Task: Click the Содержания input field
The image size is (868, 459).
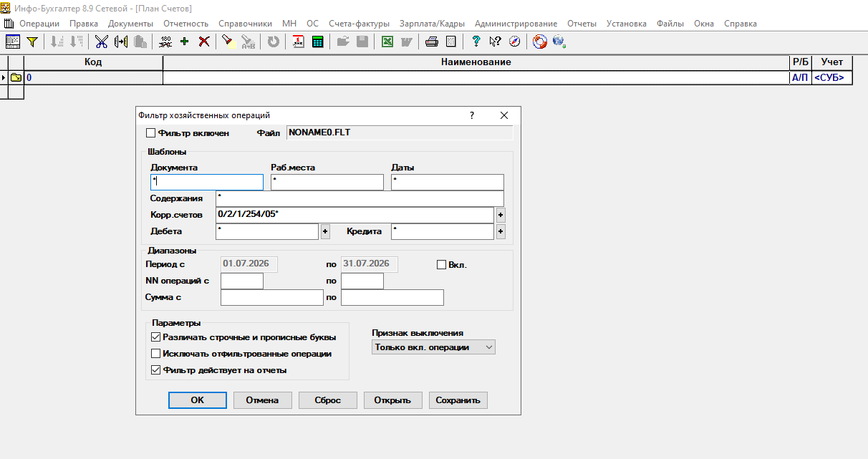Action: pyautogui.click(x=360, y=198)
